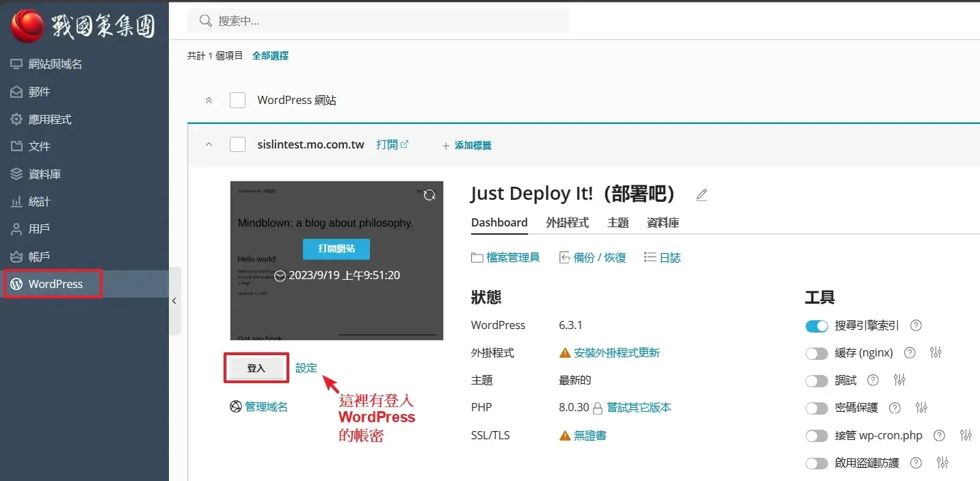Viewport: 980px width, 481px height.
Task: Click the settings sliders icon beside 緩存 (nginx)
Action: (936, 353)
